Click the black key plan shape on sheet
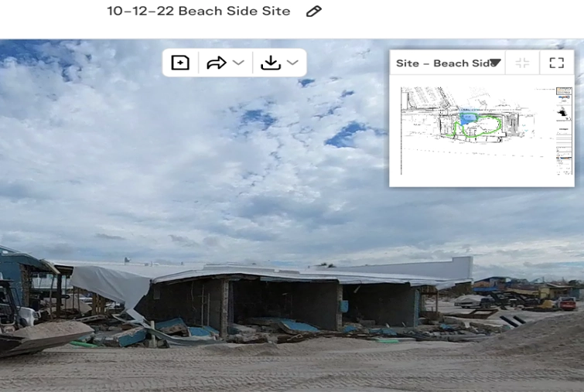The image size is (584, 392). coord(563,111)
